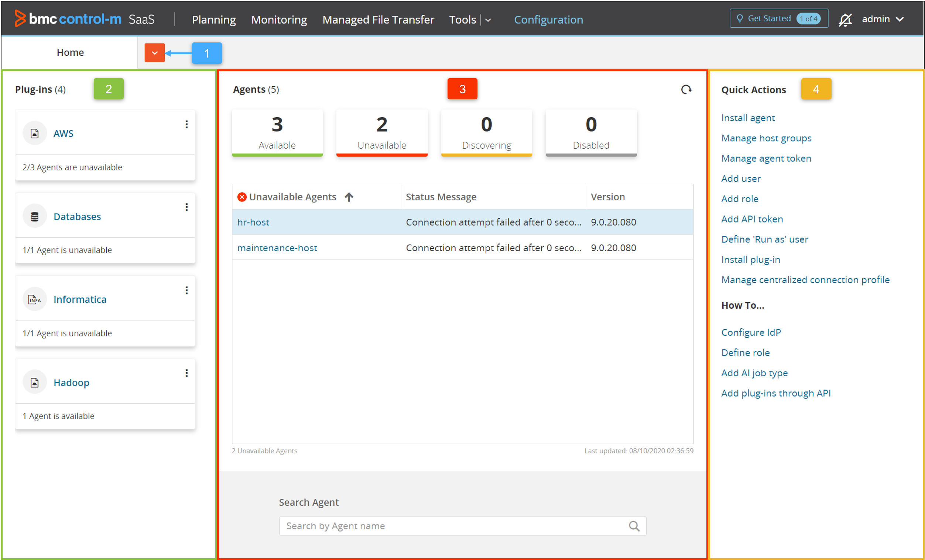Image resolution: width=925 pixels, height=560 pixels.
Task: Filter agents by Available tile
Action: (277, 132)
